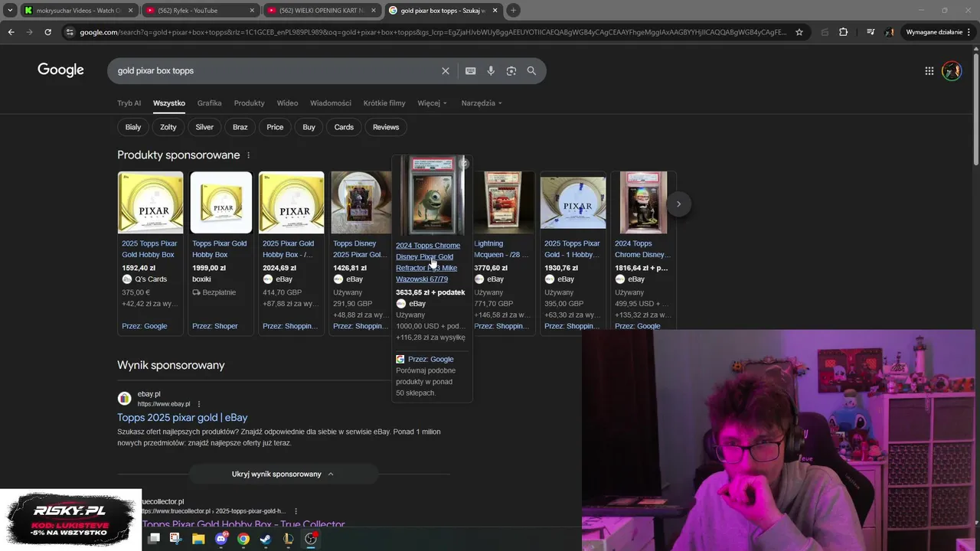Open Topps Pixar Gold Hobby Box from boxiki
Screen dimensions: 980x551
(220, 249)
